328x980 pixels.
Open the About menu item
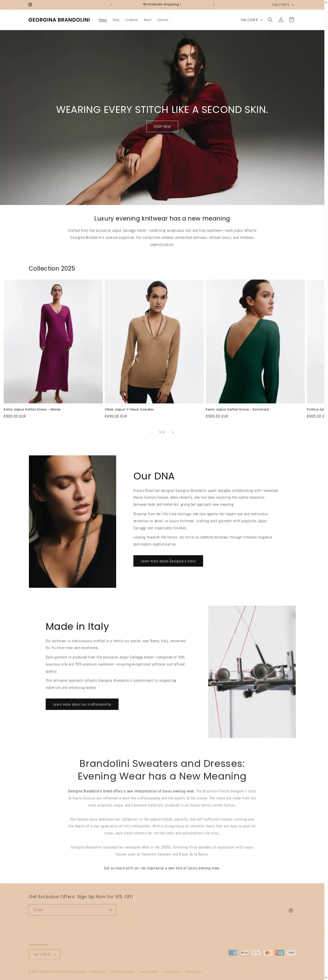tap(148, 20)
